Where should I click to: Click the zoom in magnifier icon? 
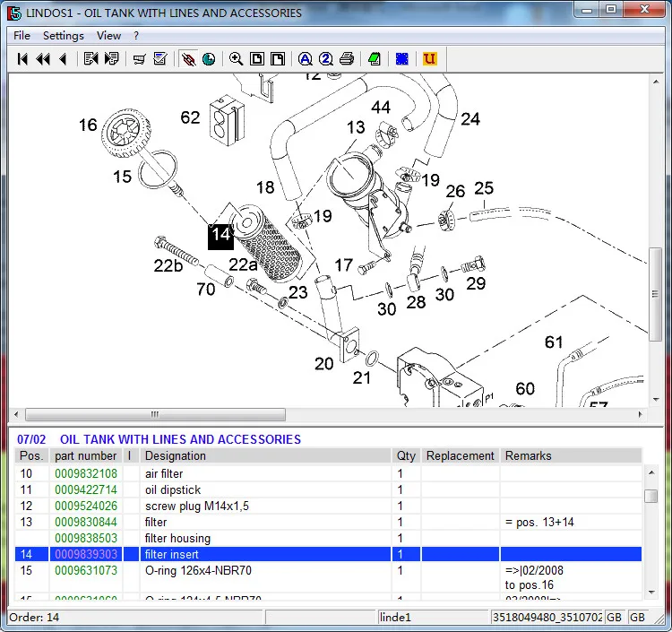pos(236,59)
